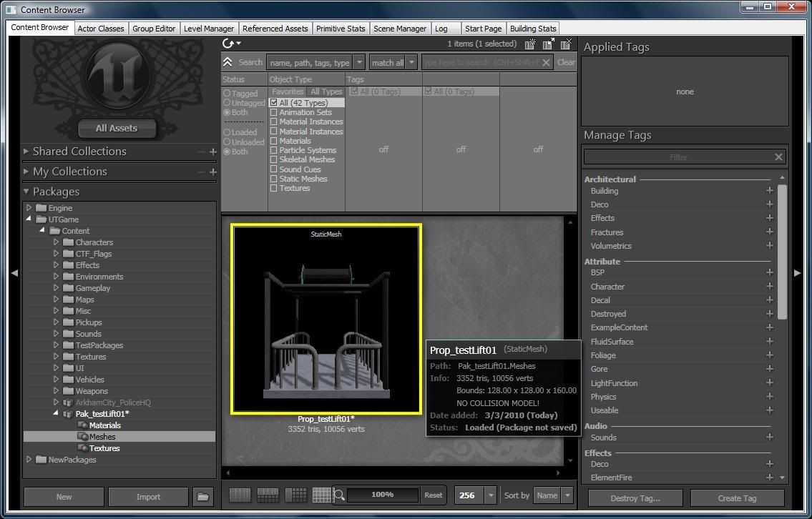
Task: Select the Tagged status radio button
Action: tap(227, 94)
